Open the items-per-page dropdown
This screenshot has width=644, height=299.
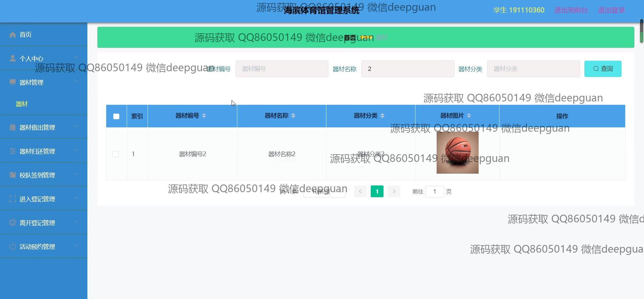[x=324, y=192]
